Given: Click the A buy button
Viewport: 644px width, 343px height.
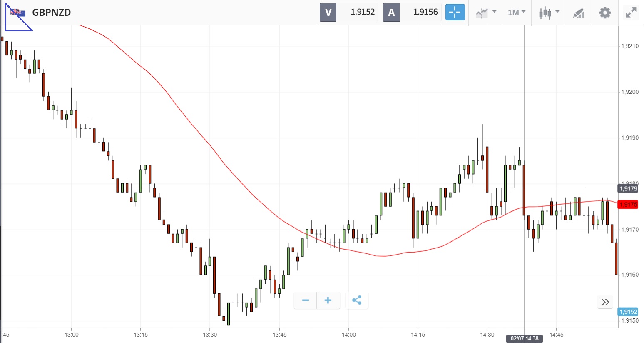Looking at the screenshot, I should [x=391, y=13].
